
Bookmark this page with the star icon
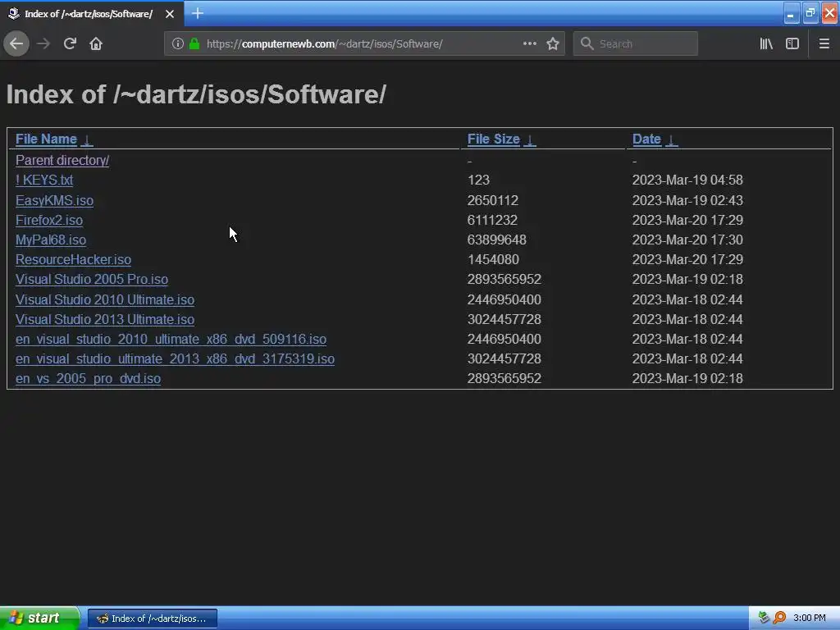(x=553, y=44)
